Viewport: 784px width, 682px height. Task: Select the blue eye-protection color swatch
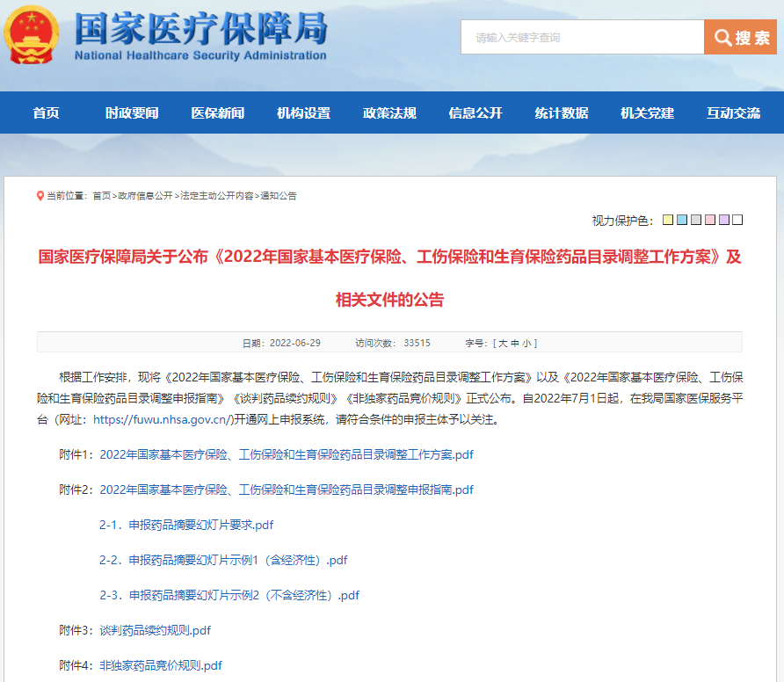tap(681, 220)
